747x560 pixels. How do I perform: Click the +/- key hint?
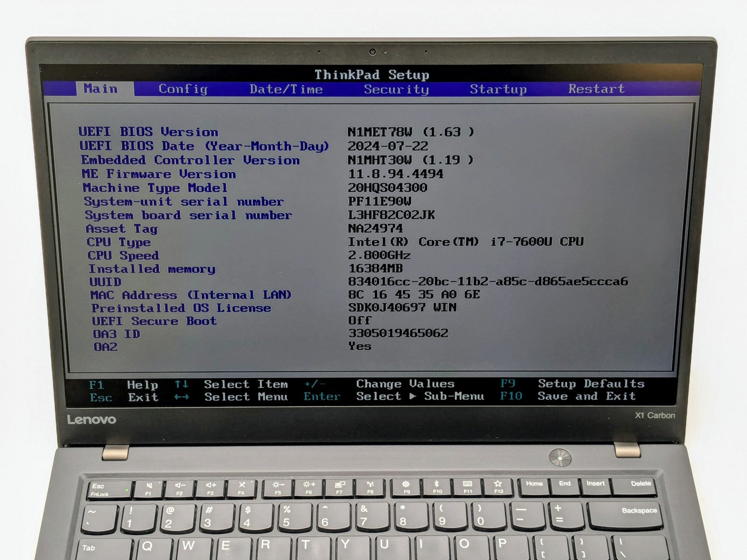tap(315, 384)
